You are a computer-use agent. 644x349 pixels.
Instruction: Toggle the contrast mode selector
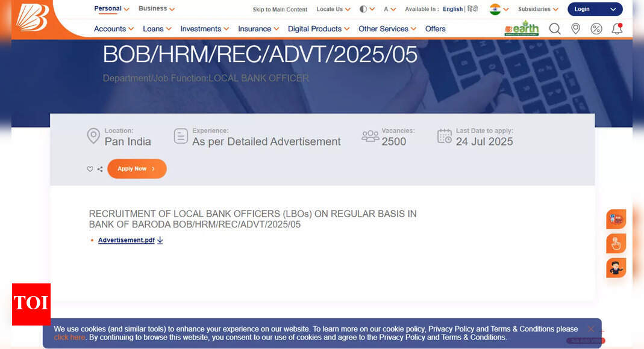point(367,9)
